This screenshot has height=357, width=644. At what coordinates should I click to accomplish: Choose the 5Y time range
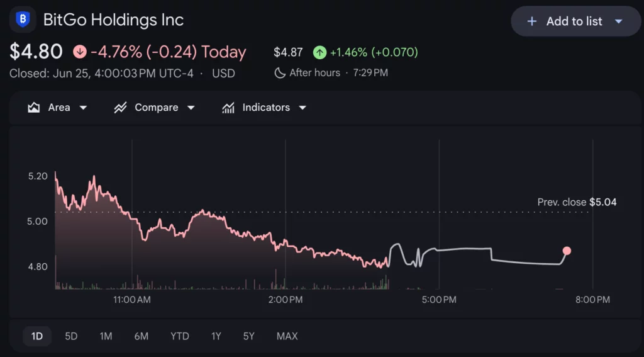tap(249, 336)
